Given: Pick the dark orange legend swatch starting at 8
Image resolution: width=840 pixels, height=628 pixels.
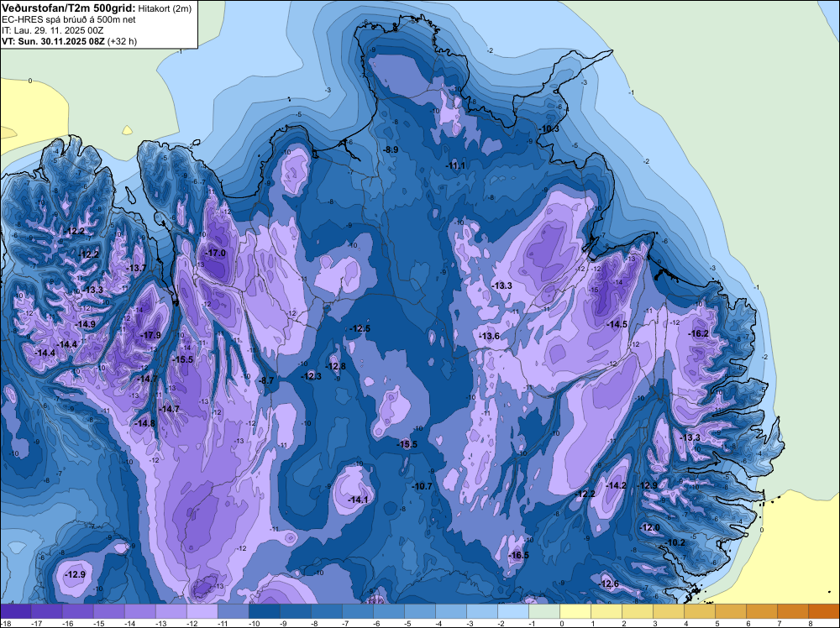Looking at the screenshot, I should tap(824, 611).
